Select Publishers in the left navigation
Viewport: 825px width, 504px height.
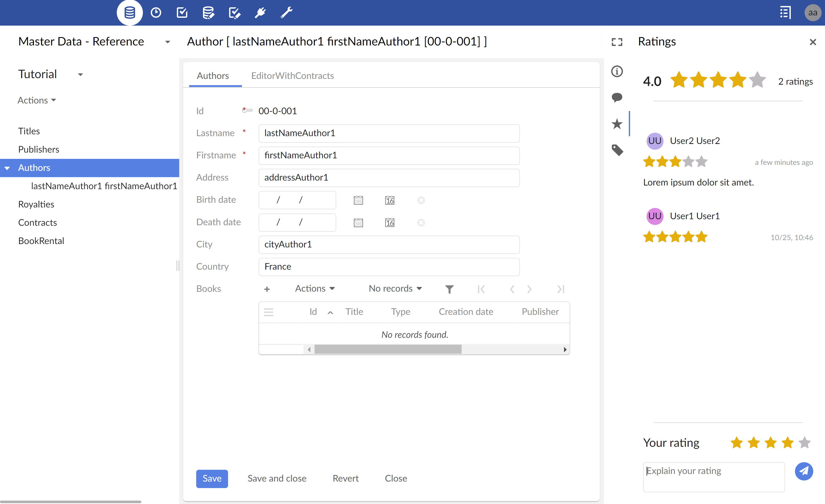[x=38, y=149]
